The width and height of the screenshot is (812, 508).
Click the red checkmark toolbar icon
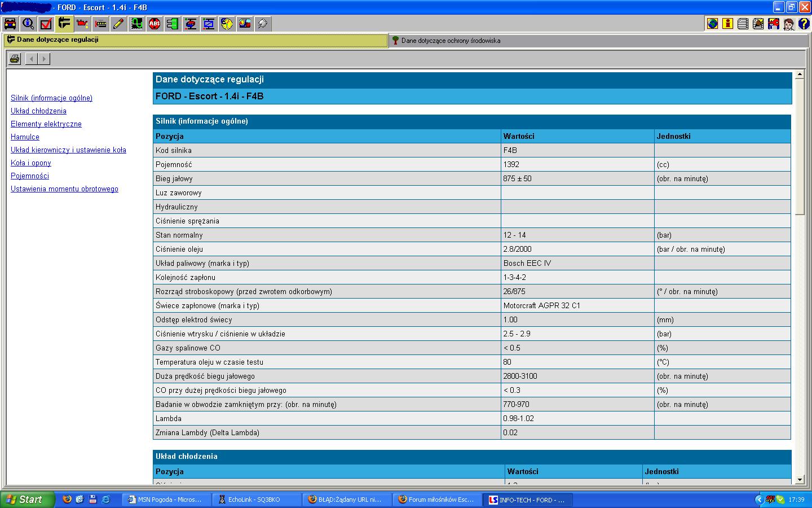(x=46, y=24)
